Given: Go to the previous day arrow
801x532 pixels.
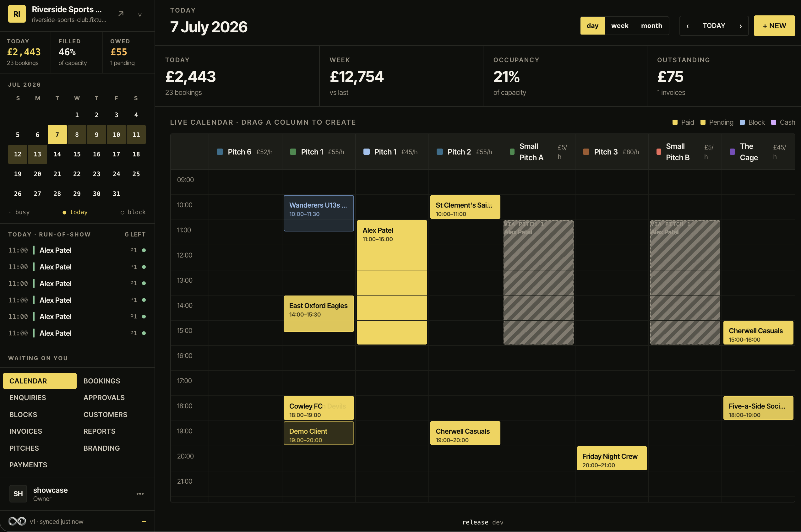Looking at the screenshot, I should click(x=688, y=26).
